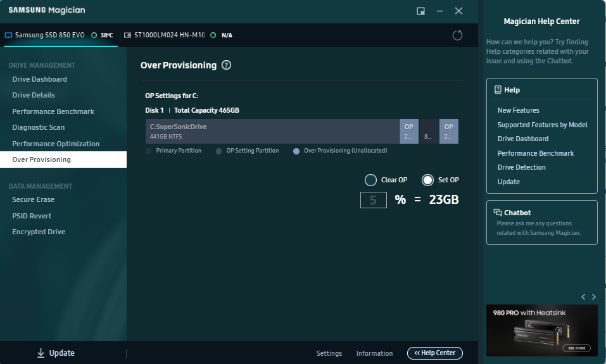Minimize the Samsung Magician window

click(440, 11)
